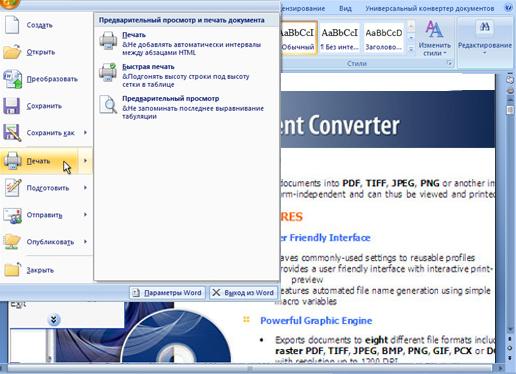Click the Закрыть folder icon
Screen dimensions: 516x374
coord(12,270)
